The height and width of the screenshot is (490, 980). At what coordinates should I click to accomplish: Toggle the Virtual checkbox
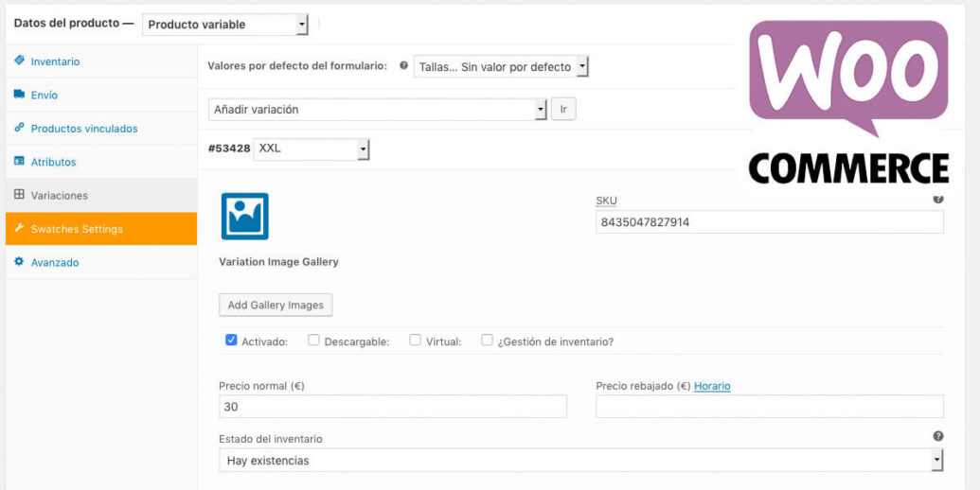(x=415, y=341)
